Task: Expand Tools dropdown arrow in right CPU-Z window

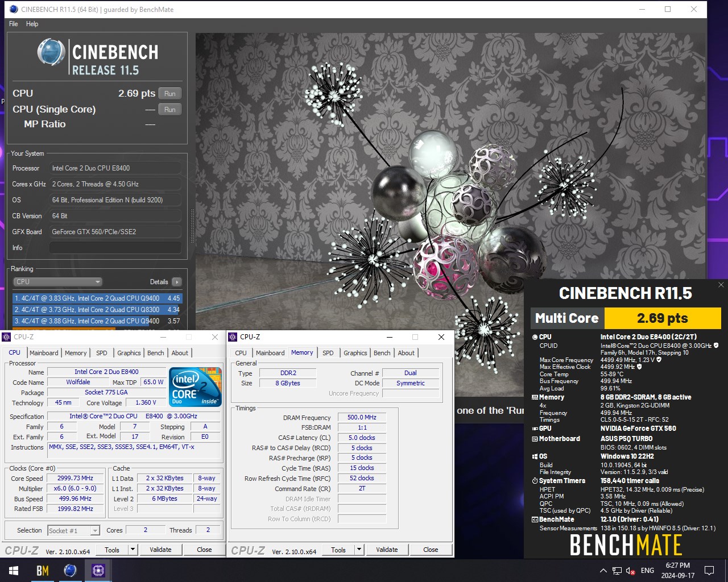Action: 359,550
